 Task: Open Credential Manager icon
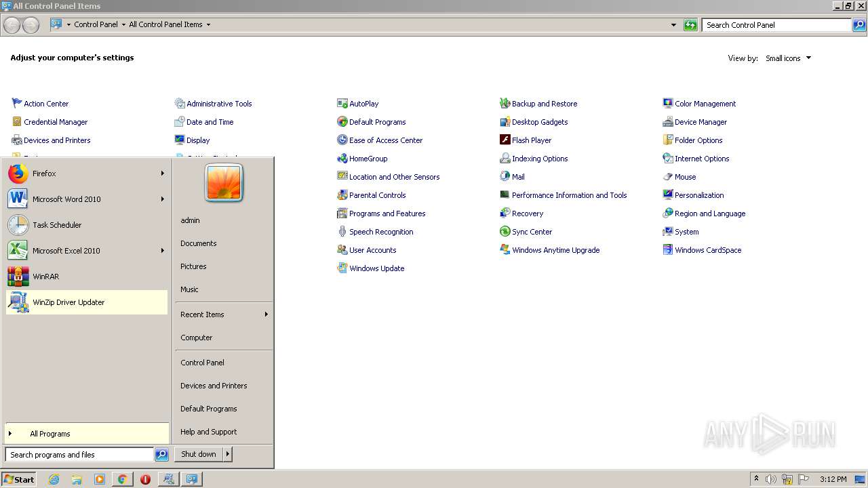17,122
